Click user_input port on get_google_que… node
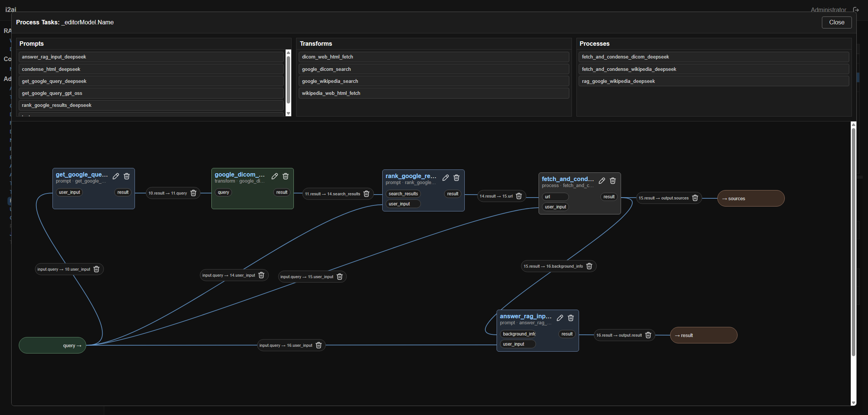Viewport: 868px width, 415px height. pos(69,192)
